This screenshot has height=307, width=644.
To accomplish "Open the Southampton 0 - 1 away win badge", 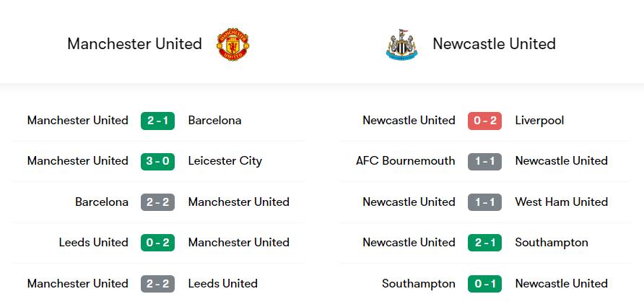I will [484, 284].
